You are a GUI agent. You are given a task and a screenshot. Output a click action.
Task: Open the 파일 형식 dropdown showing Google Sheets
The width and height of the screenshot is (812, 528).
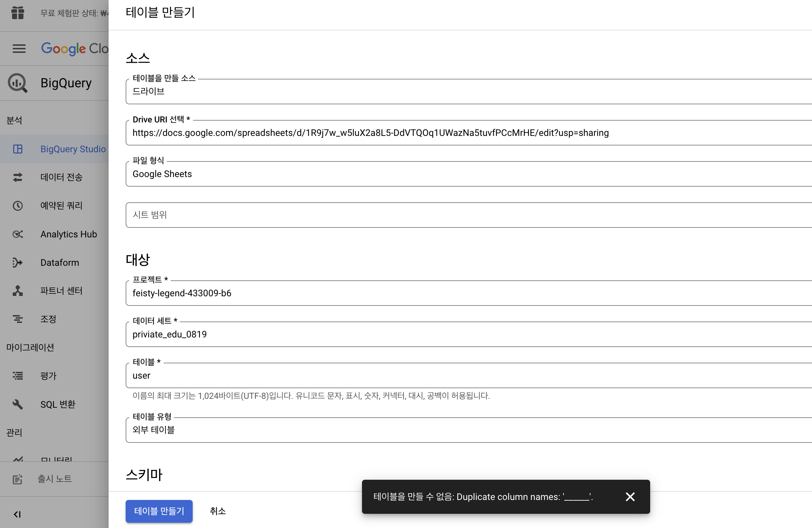pyautogui.click(x=468, y=174)
